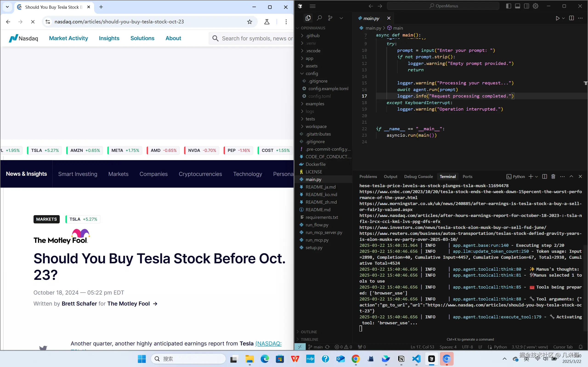The image size is (588, 367).
Task: Stop loading the page
Action: (33, 22)
